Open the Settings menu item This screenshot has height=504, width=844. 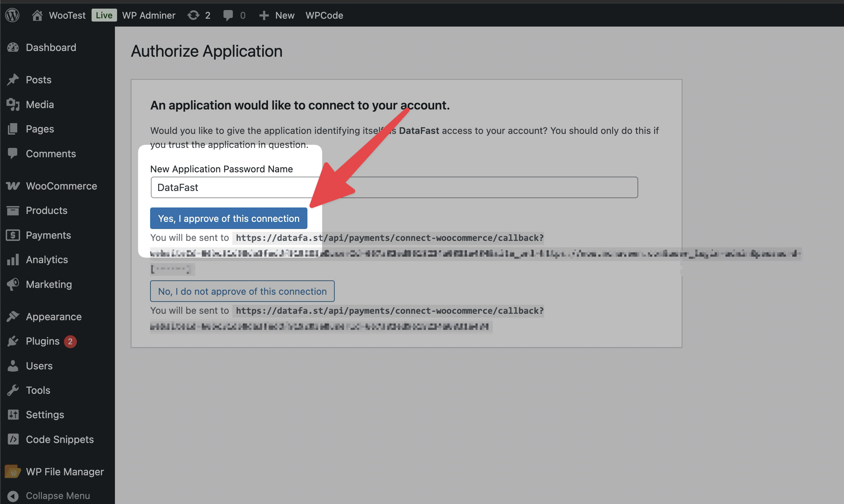pos(45,415)
